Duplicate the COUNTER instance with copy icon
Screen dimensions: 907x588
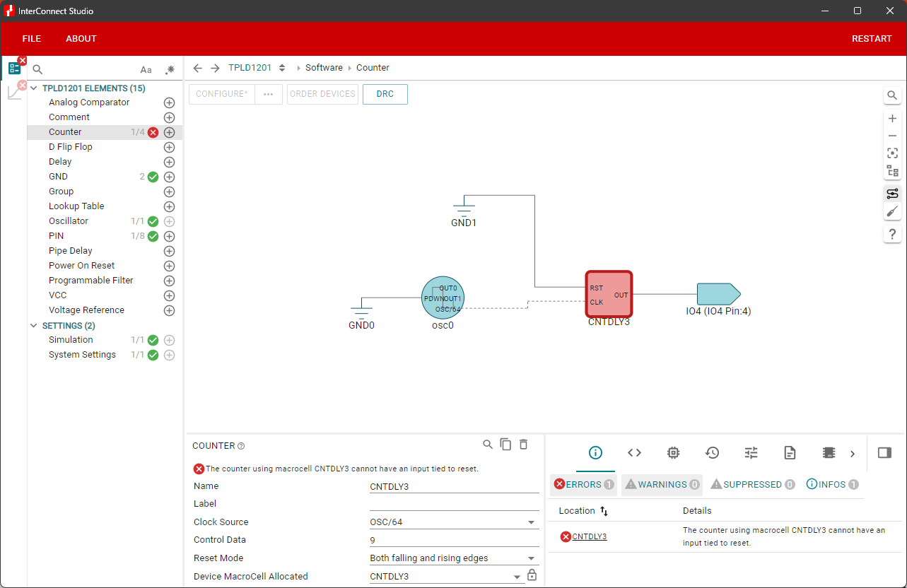505,445
